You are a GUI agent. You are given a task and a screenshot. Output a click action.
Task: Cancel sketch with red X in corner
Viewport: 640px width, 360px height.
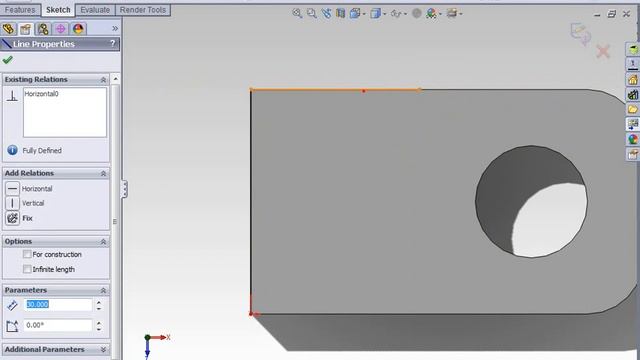point(603,51)
